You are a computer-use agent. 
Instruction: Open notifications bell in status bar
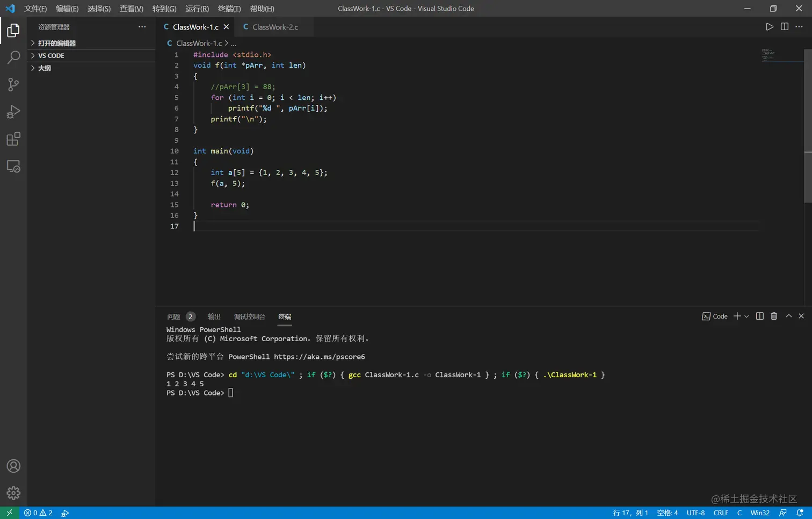pyautogui.click(x=800, y=513)
